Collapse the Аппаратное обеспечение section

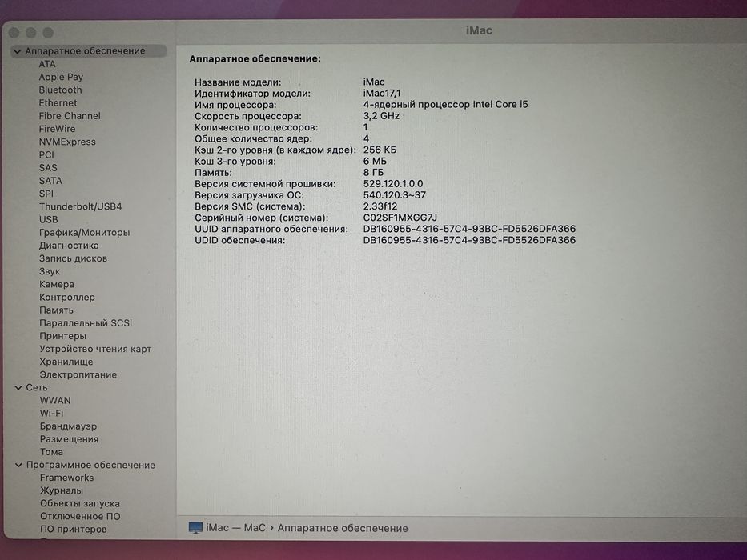(x=18, y=51)
